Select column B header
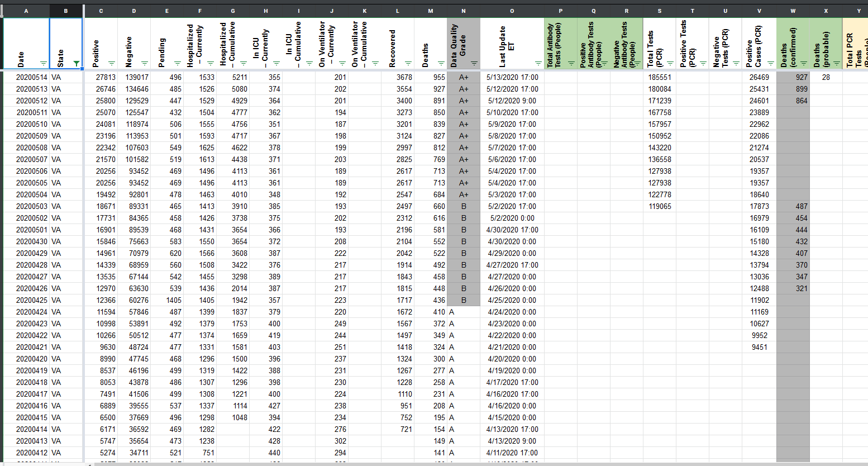Image resolution: width=868 pixels, height=466 pixels. 66,11
